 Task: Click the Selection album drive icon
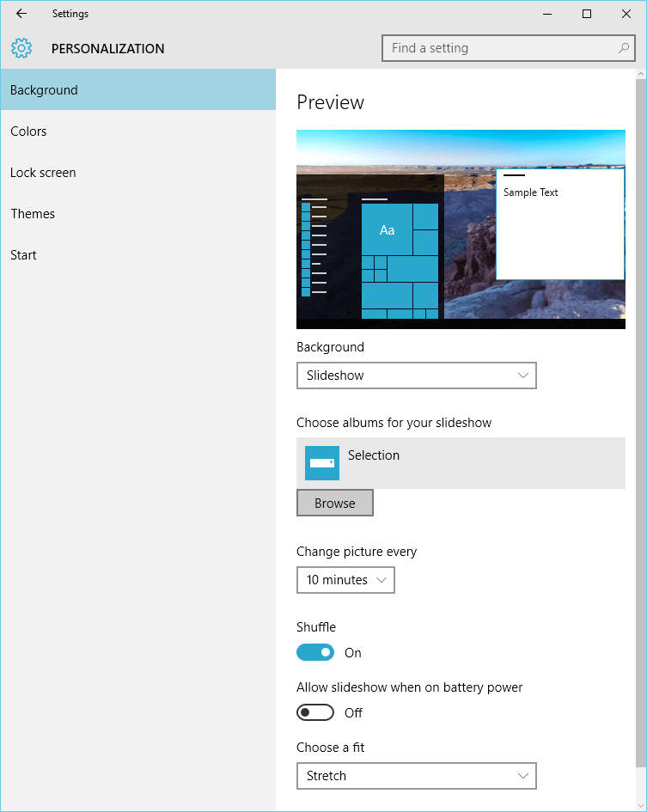[322, 463]
